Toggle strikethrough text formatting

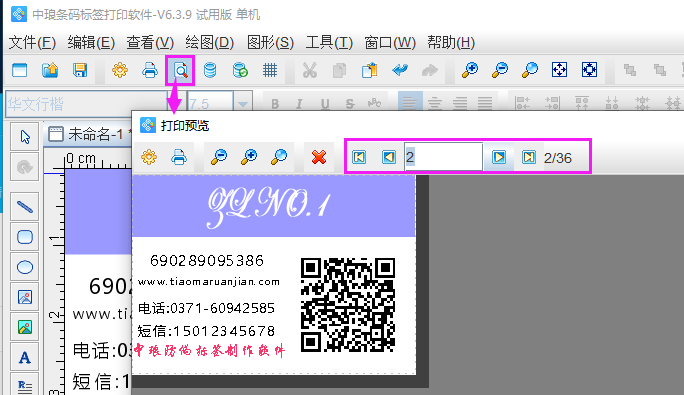pyautogui.click(x=350, y=104)
